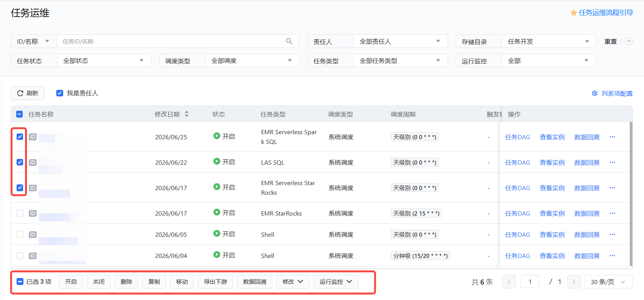Viewport: 644px width, 300px height.
Task: Uncheck the 我是责任人 checkbox
Action: point(60,93)
